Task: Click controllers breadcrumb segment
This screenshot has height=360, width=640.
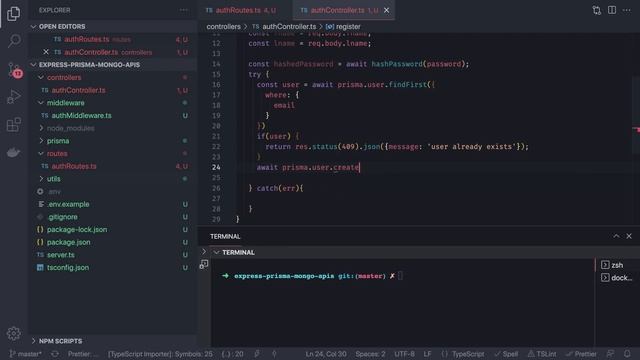Action: [223, 27]
